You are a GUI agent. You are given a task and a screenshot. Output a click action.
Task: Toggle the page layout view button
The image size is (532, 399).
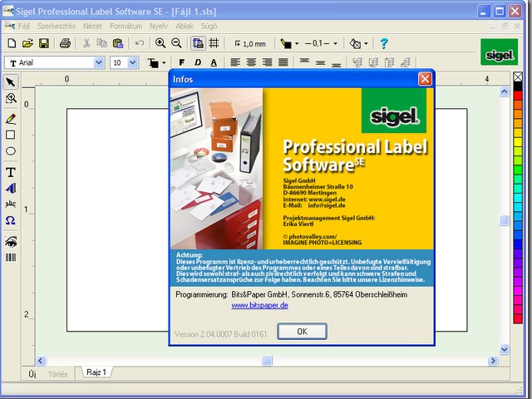[198, 43]
